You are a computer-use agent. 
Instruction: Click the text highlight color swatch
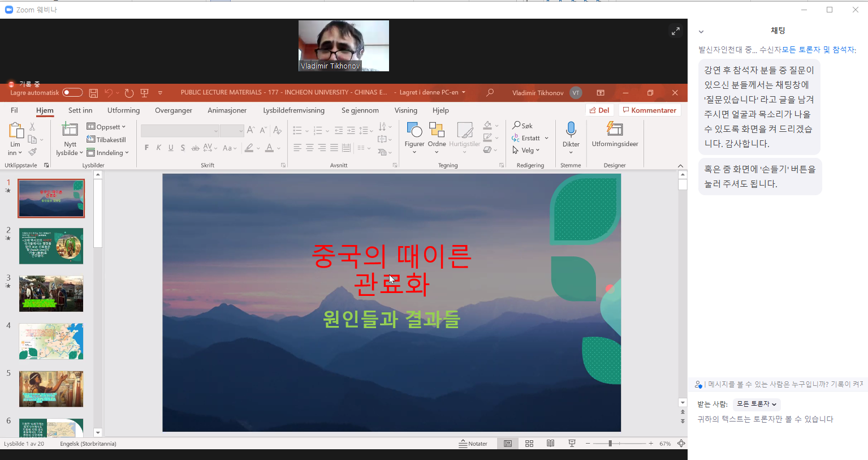(249, 148)
